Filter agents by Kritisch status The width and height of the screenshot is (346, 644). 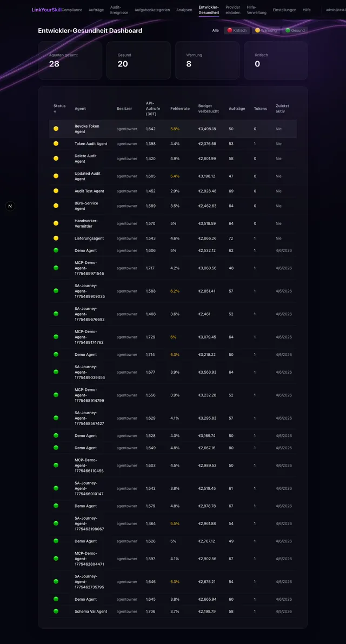coord(237,30)
